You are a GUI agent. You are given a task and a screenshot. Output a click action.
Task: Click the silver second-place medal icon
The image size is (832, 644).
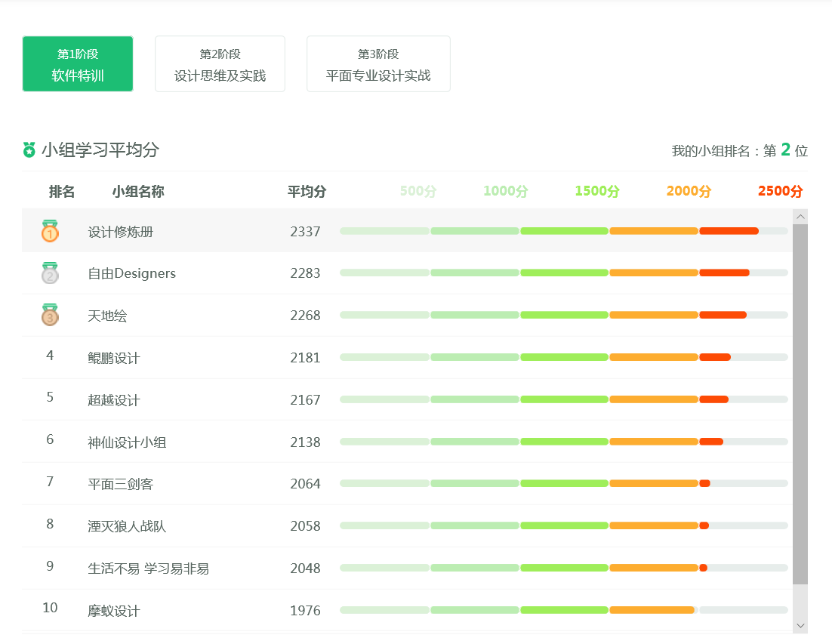pyautogui.click(x=50, y=273)
